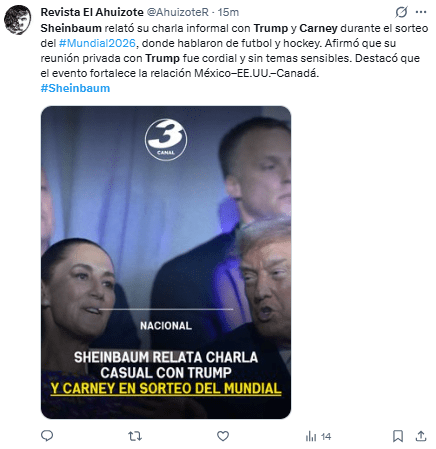Click the Revista El Ahuizote display name
The width and height of the screenshot is (436, 449).
[x=92, y=12]
